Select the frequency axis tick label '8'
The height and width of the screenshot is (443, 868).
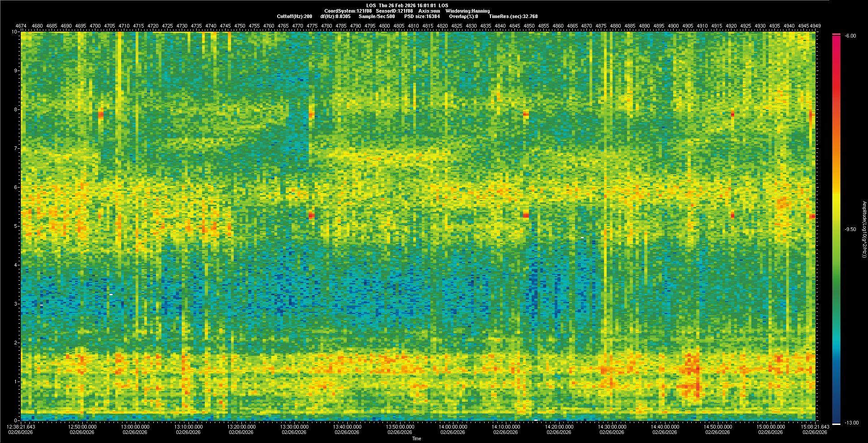(16, 109)
